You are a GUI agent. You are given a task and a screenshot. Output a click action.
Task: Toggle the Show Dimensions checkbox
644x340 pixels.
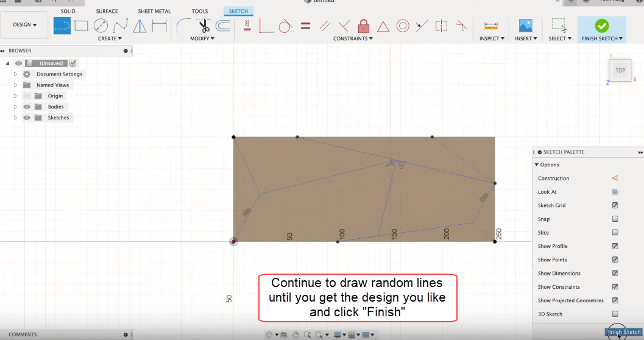(x=615, y=273)
